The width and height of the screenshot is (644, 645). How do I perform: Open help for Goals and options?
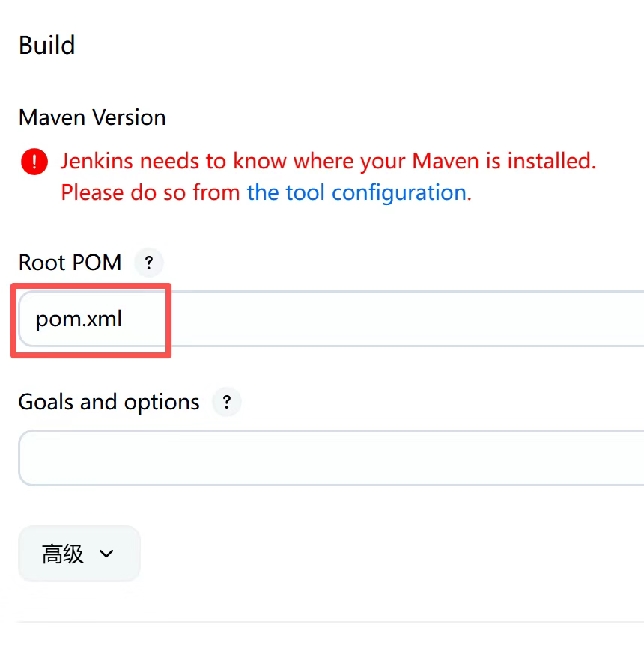click(227, 403)
